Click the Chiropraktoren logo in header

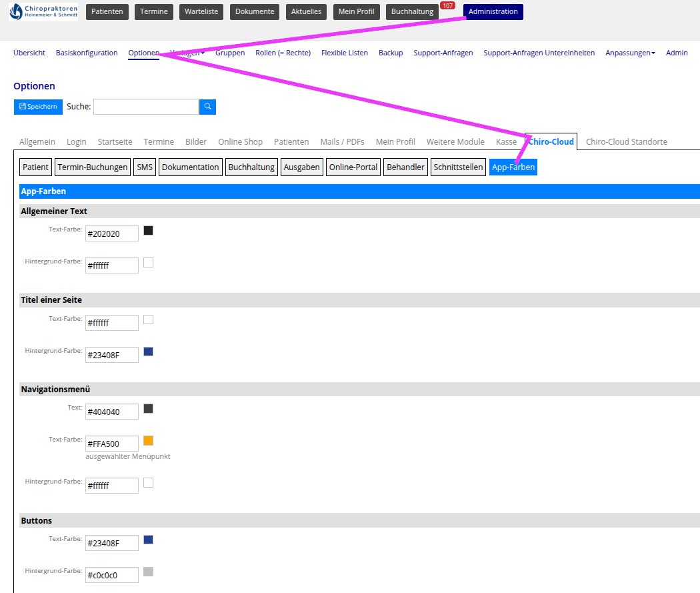pyautogui.click(x=43, y=11)
